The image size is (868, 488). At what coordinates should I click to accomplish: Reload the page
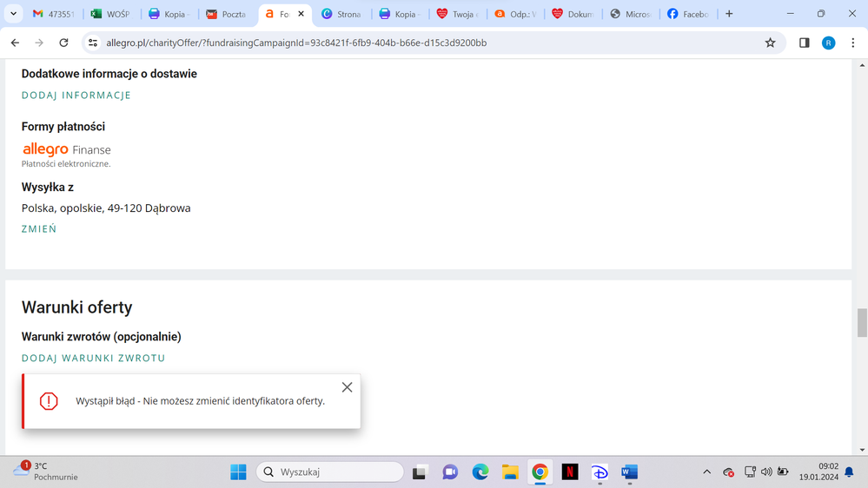(x=63, y=43)
